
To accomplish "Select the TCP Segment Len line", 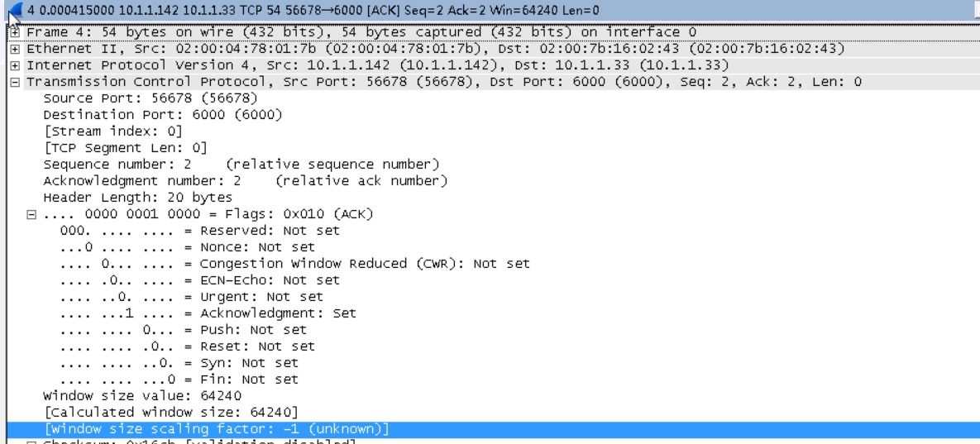I will point(125,148).
